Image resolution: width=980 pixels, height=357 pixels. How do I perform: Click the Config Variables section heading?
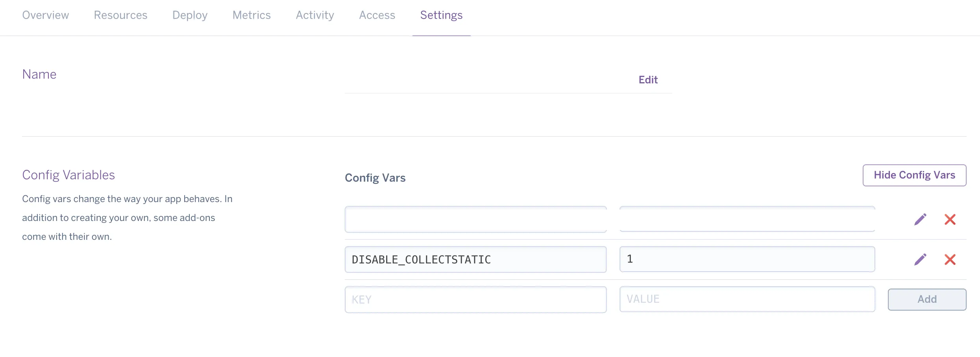[68, 175]
